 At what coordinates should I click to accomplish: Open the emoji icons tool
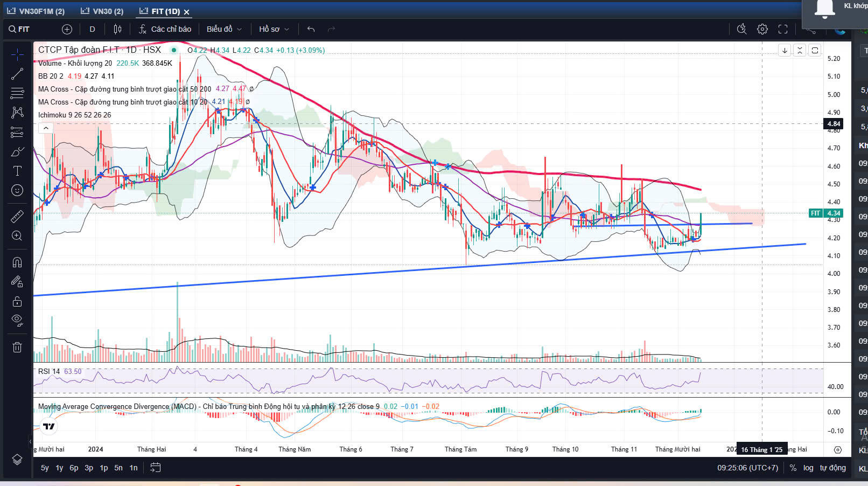[x=17, y=190]
